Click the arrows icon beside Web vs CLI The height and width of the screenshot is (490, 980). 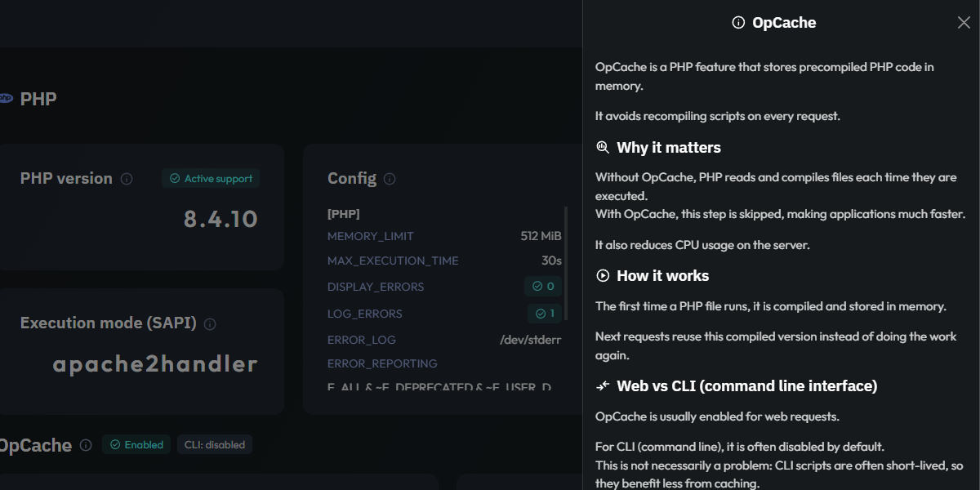tap(603, 385)
